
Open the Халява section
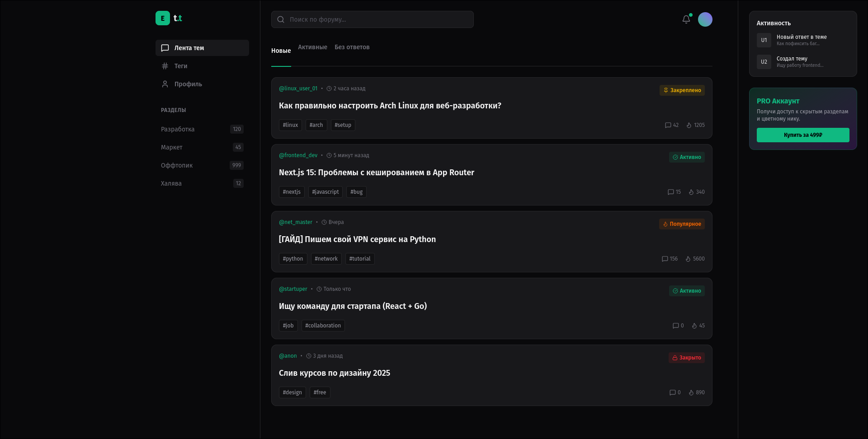tap(171, 183)
